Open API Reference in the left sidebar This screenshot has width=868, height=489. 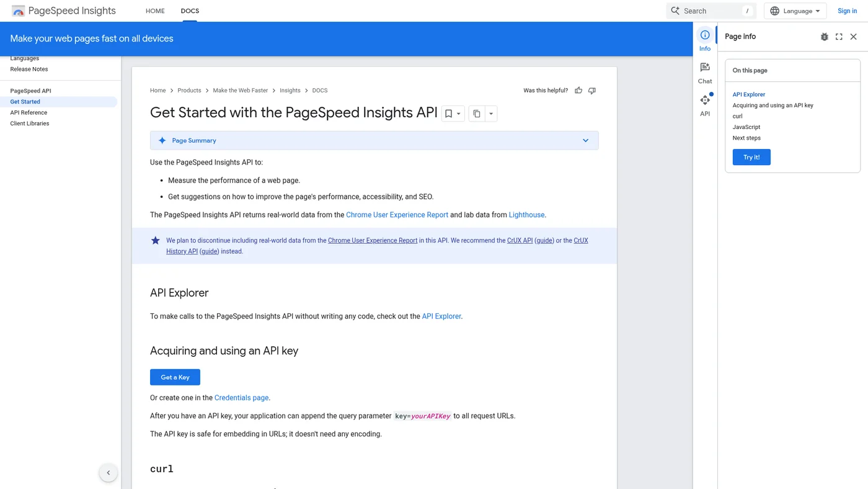[x=29, y=113]
